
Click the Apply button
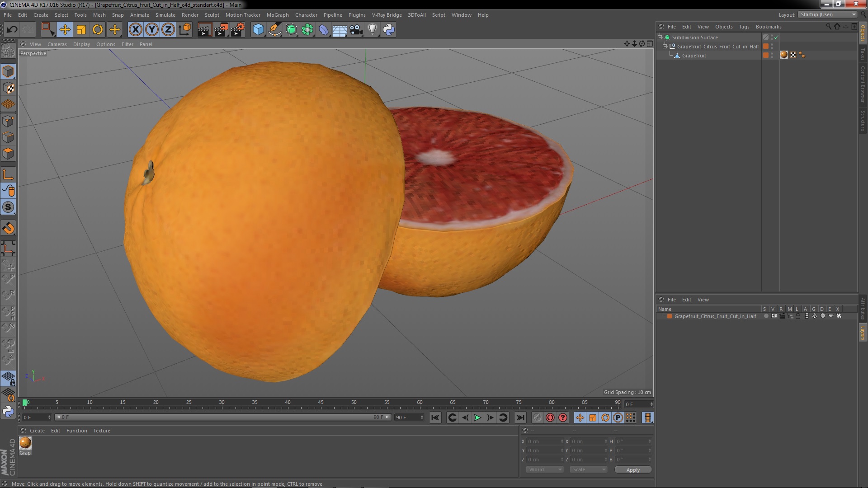point(633,470)
